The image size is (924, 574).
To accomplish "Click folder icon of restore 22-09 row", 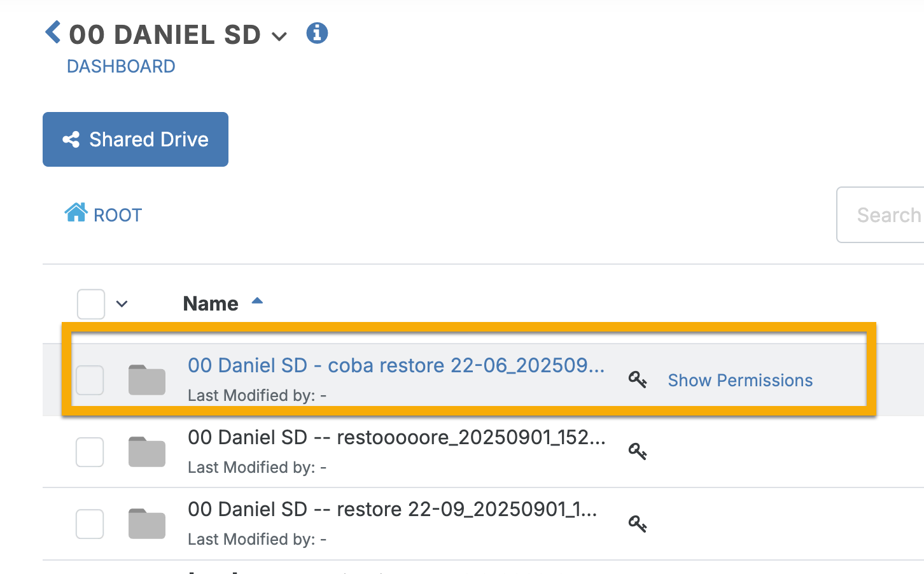I will tap(147, 524).
